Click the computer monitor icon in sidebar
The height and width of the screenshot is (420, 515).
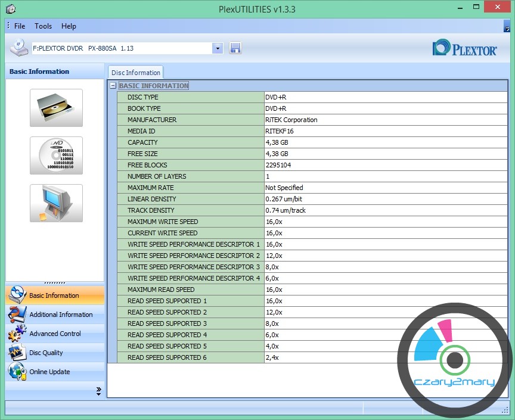pyautogui.click(x=56, y=203)
